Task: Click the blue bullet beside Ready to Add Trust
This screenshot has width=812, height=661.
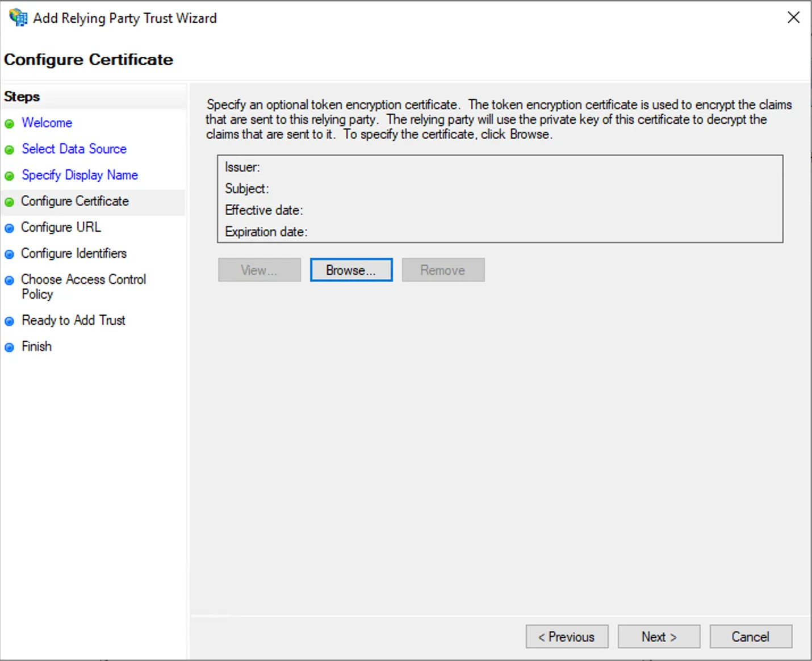Action: click(10, 320)
